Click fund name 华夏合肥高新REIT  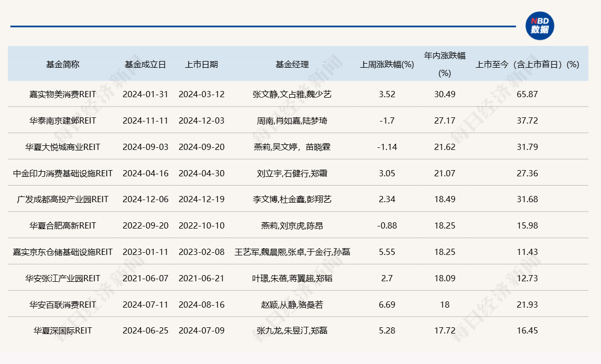coord(63,225)
